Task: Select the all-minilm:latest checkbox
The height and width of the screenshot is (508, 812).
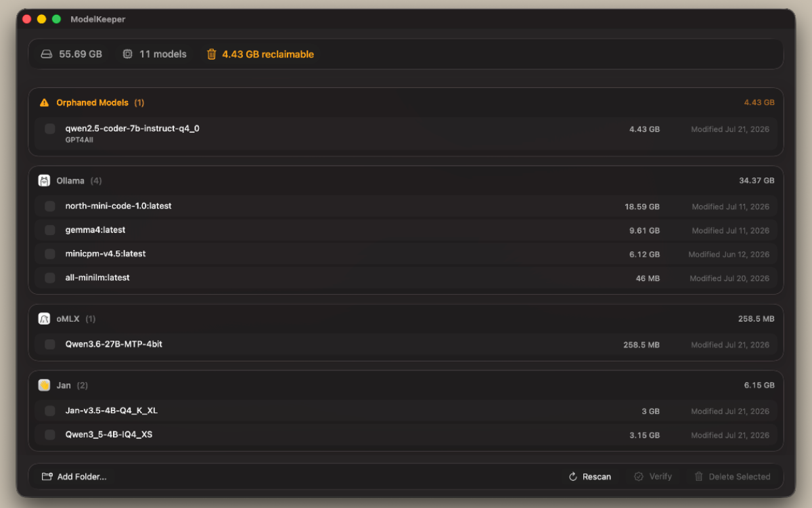Action: point(50,278)
